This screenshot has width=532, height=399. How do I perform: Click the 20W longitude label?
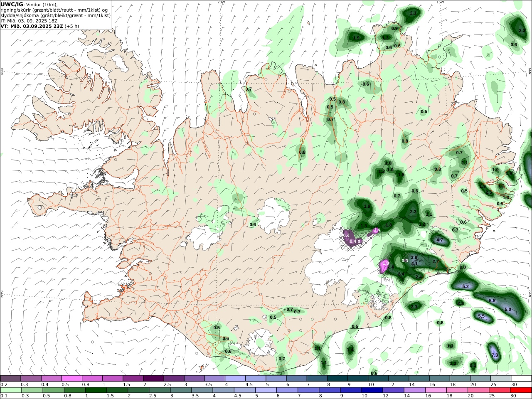(221, 2)
